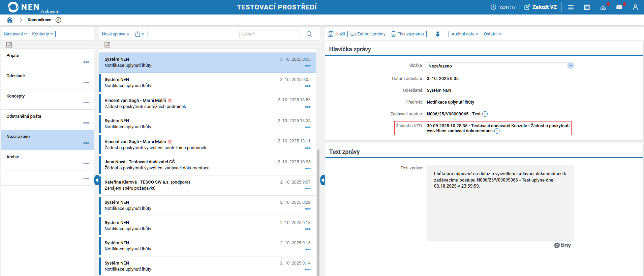
Task: Open the Nová zpráva dropdown
Action: (115, 34)
